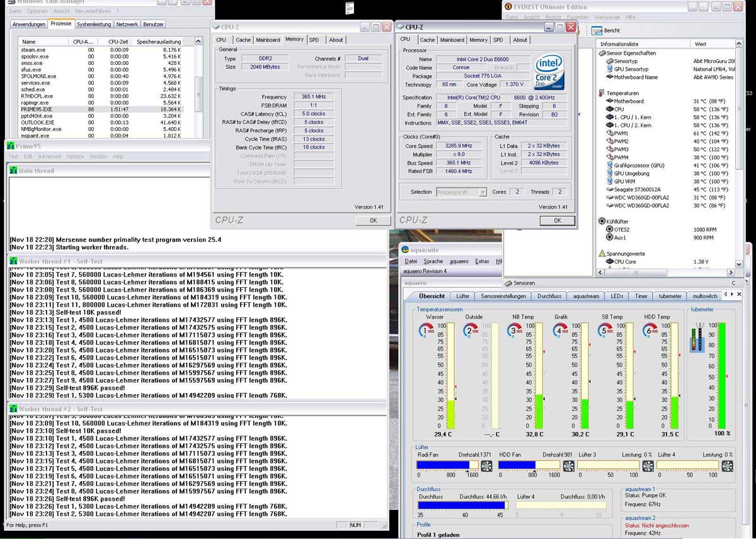Open the Netzwerk tab in Task Manager

(x=127, y=25)
